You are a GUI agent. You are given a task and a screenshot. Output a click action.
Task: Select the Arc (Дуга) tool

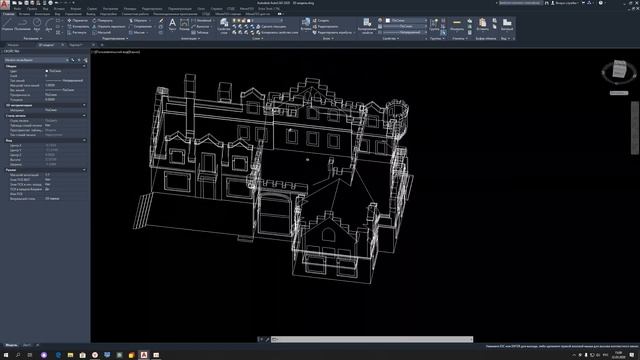[49, 24]
